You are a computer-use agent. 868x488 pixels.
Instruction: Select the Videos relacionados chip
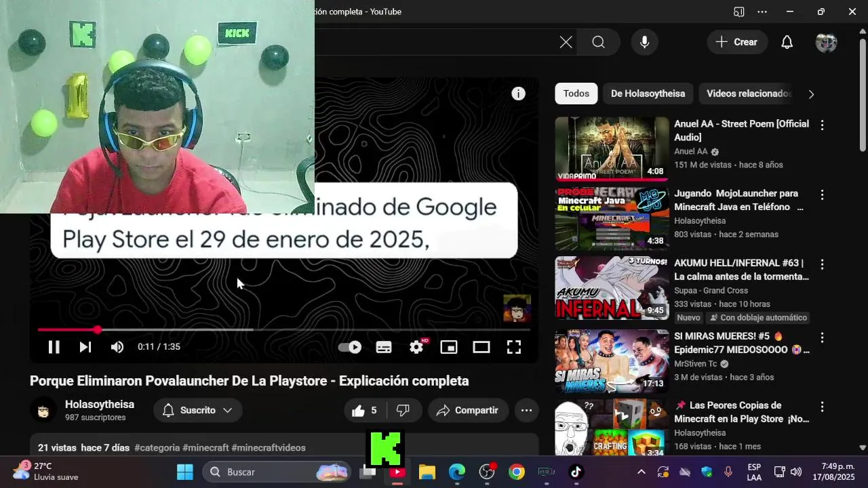749,94
